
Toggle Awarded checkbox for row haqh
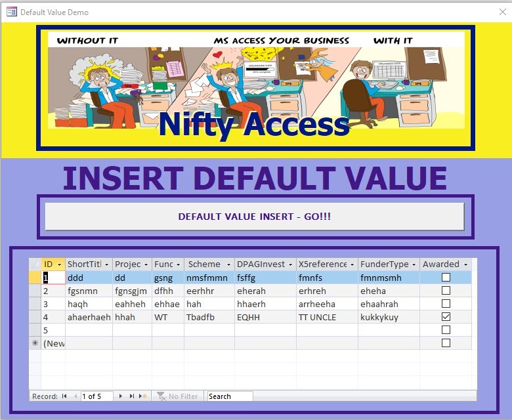pos(446,303)
